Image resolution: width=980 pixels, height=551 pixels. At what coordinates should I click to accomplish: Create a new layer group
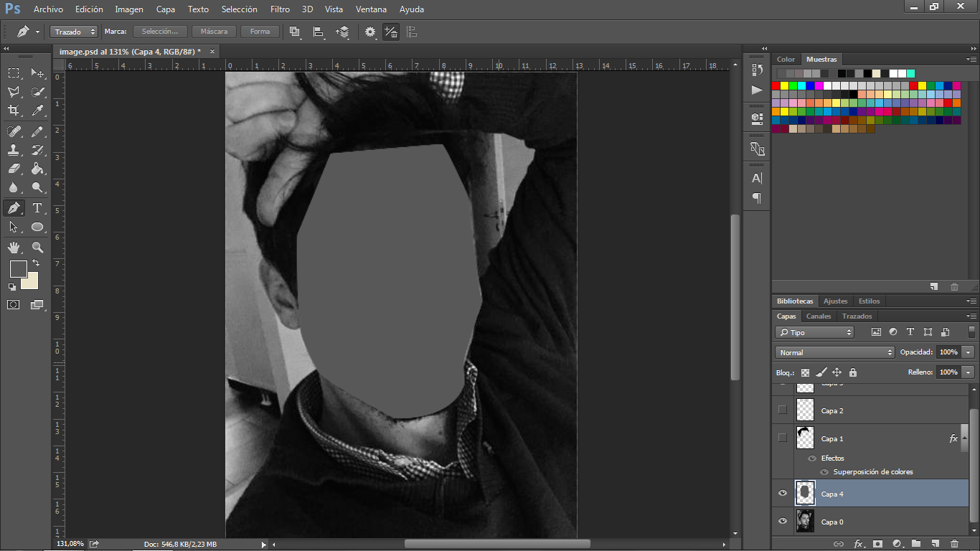(916, 544)
